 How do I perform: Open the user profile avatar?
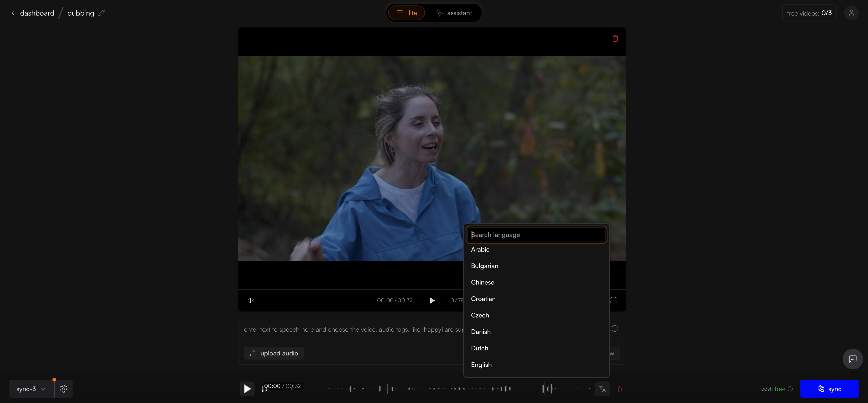point(851,13)
